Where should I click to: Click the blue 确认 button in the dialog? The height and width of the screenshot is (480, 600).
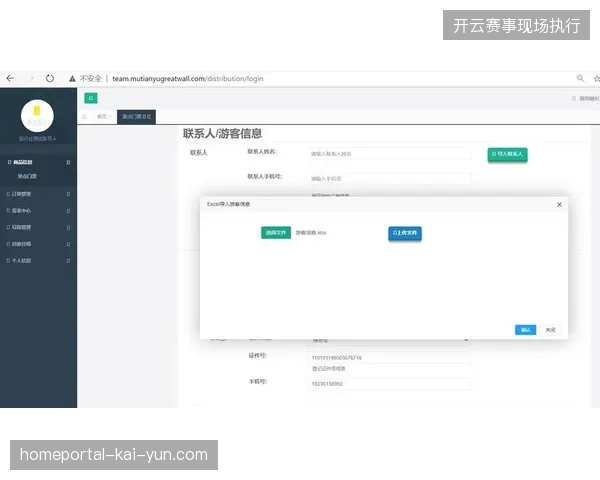(525, 330)
